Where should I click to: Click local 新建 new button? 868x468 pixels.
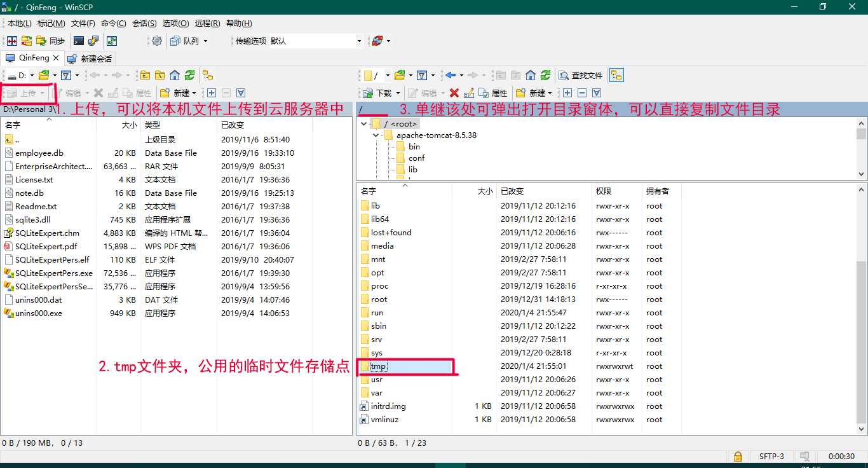click(x=178, y=93)
